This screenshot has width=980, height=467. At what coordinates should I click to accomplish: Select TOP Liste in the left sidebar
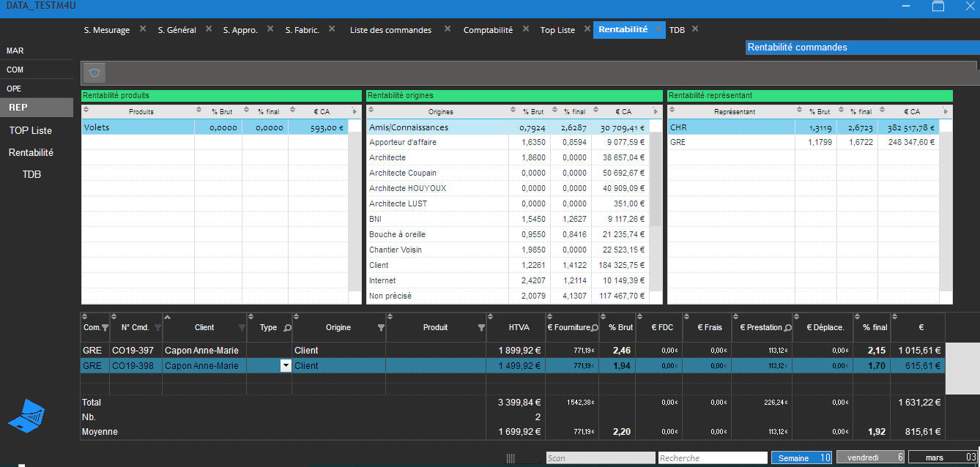point(30,130)
